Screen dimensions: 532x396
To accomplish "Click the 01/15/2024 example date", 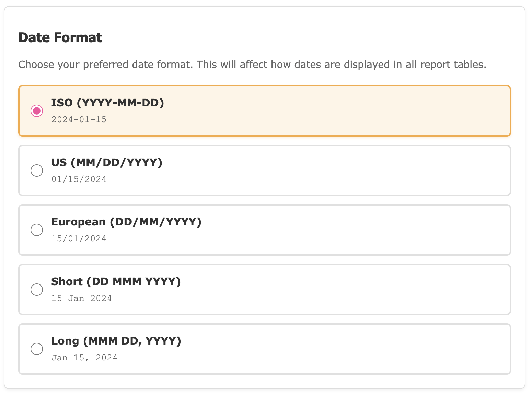I will (x=79, y=179).
